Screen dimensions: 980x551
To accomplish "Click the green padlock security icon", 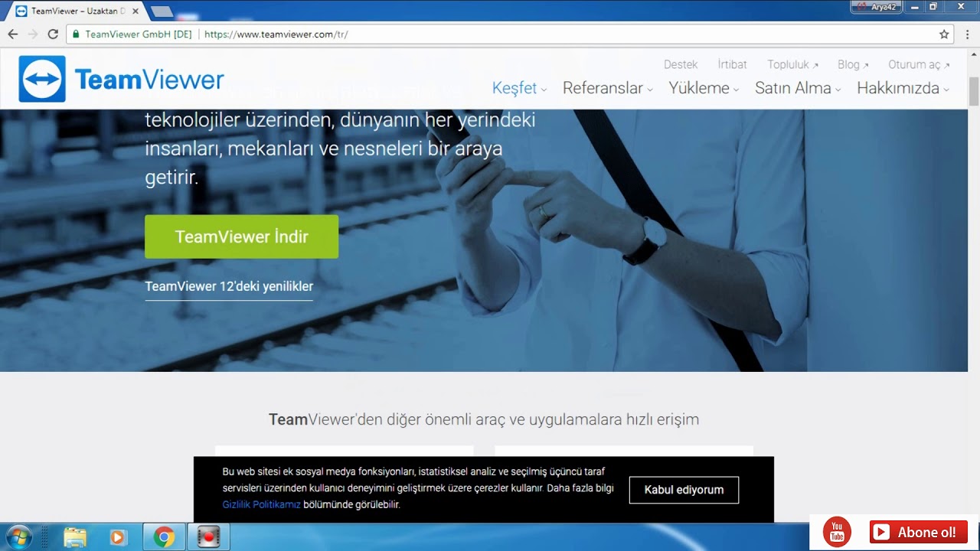I will (75, 34).
